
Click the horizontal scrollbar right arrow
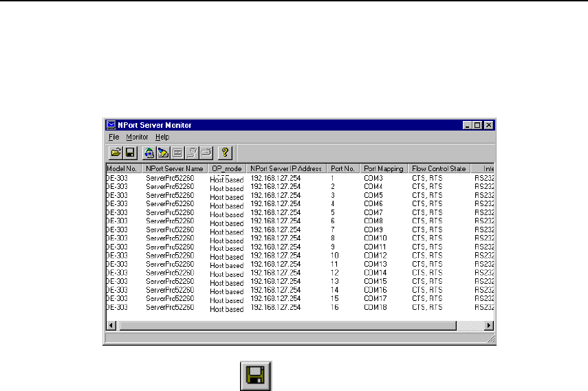click(x=489, y=326)
